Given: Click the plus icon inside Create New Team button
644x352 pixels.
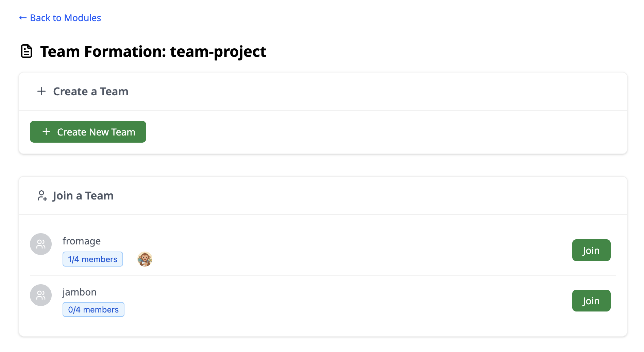Looking at the screenshot, I should click(x=46, y=132).
